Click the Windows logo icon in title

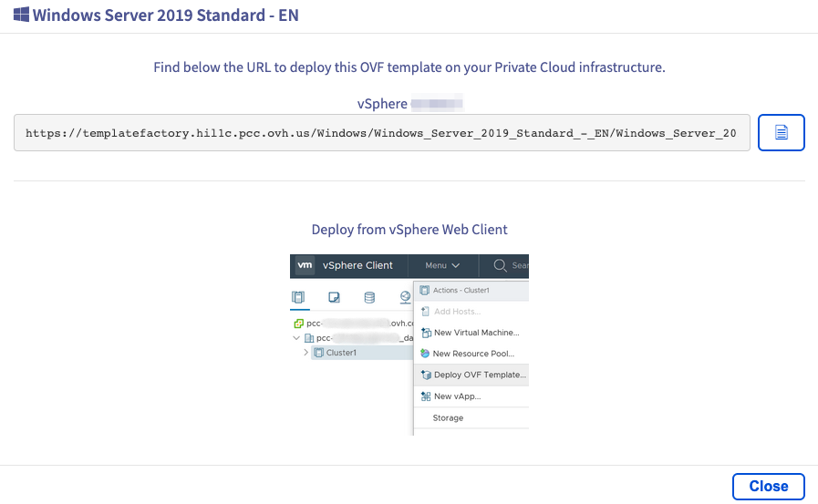[21, 15]
